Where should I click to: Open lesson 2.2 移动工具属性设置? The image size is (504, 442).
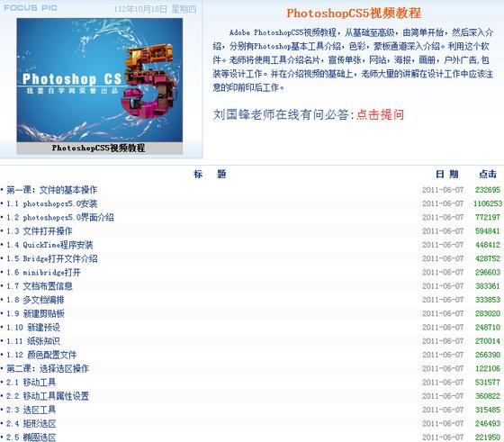(48, 396)
